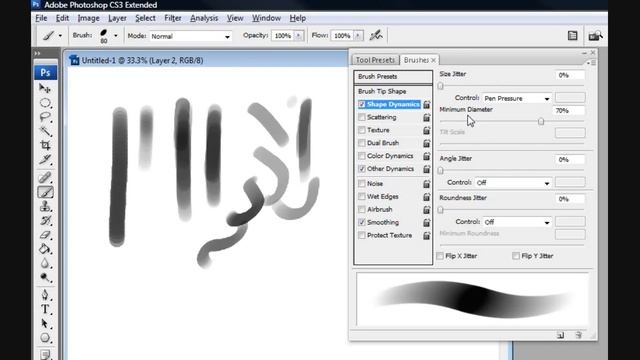The height and width of the screenshot is (360, 640).
Task: Select the Path Selection tool
Action: (x=45, y=323)
